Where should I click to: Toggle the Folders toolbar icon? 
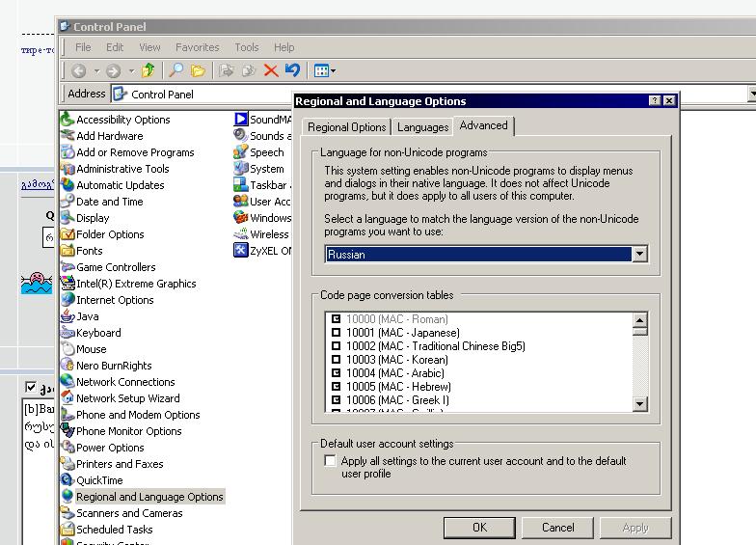pos(198,70)
